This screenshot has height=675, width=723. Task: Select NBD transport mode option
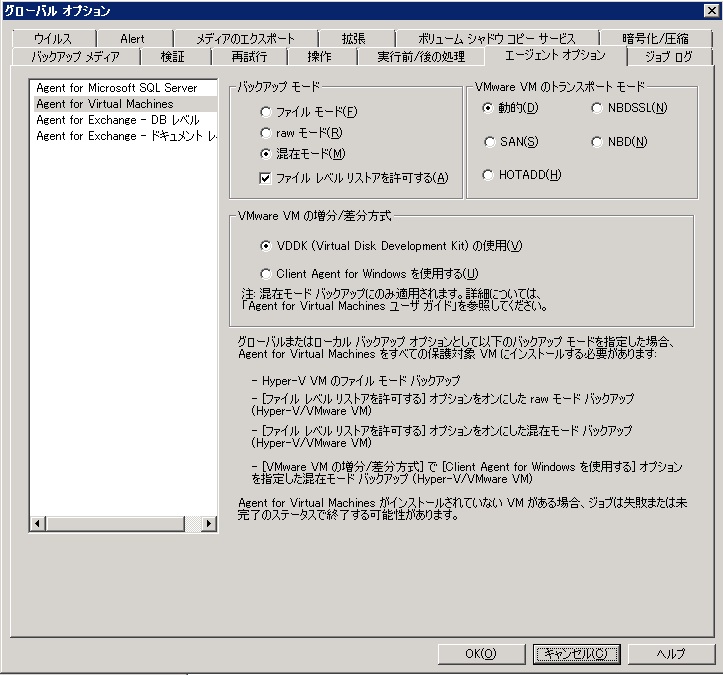(x=597, y=142)
